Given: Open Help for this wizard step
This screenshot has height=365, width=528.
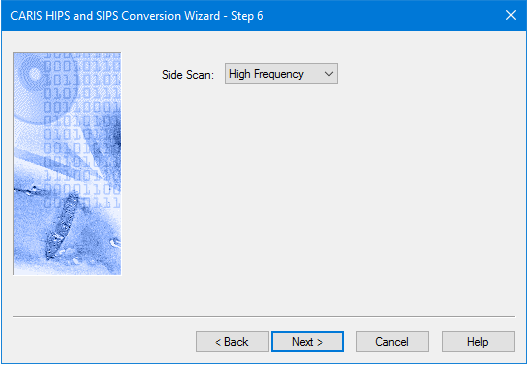Looking at the screenshot, I should tap(478, 342).
